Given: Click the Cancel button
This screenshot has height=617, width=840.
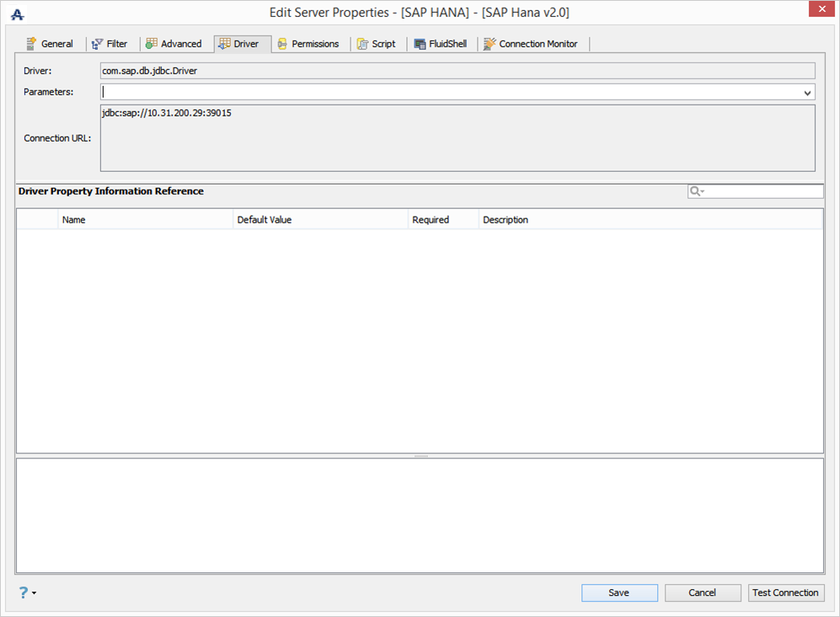Looking at the screenshot, I should pos(703,593).
